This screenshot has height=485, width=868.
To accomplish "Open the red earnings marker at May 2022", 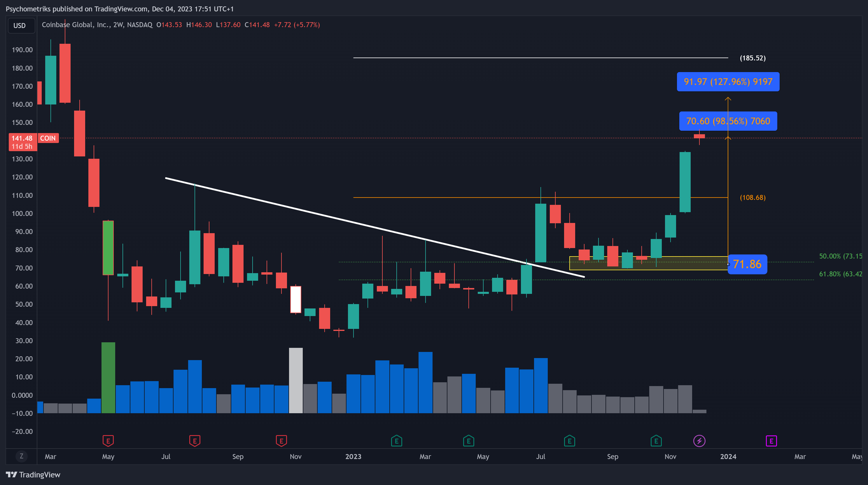I will (108, 441).
